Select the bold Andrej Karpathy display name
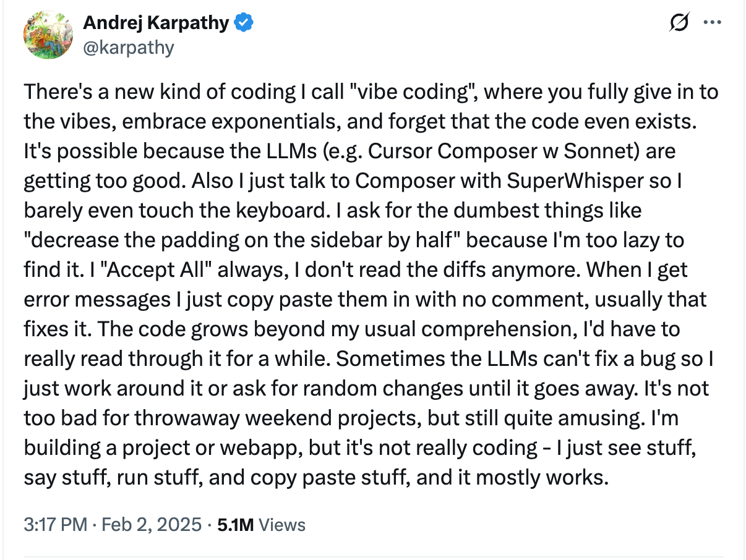This screenshot has width=746, height=560. (155, 22)
